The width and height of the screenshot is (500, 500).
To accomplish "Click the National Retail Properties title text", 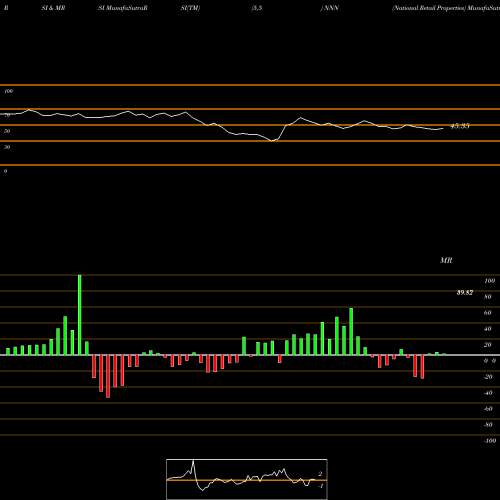I will pyautogui.click(x=429, y=8).
